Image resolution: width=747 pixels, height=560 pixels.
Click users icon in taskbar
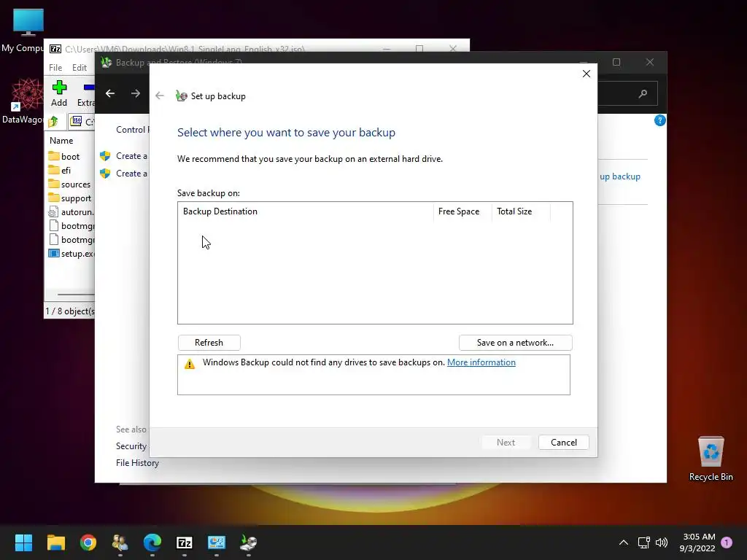point(120,542)
